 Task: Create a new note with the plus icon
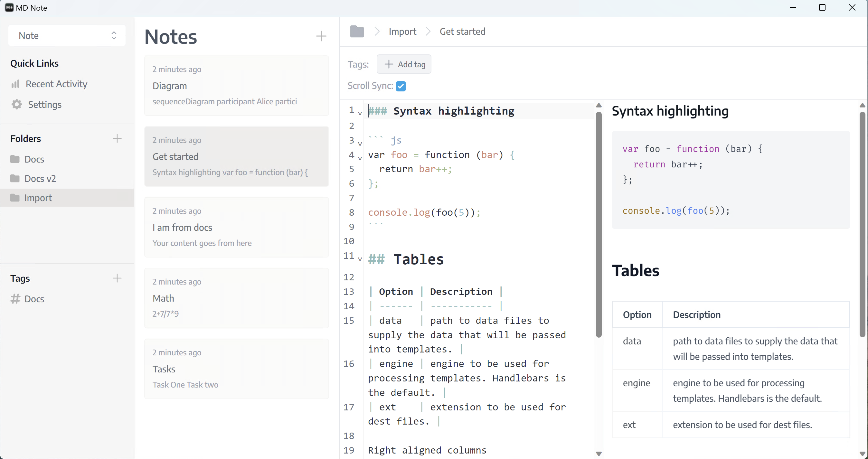[x=321, y=36]
